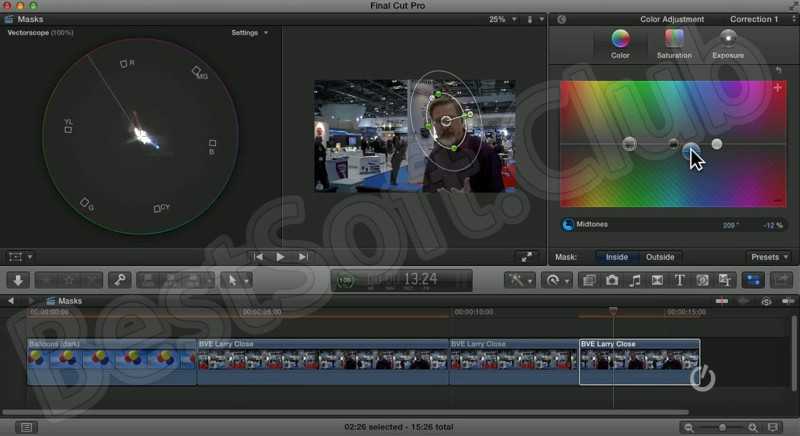Open the Photos browser camera icon
Screen dimensions: 800x436
612,280
